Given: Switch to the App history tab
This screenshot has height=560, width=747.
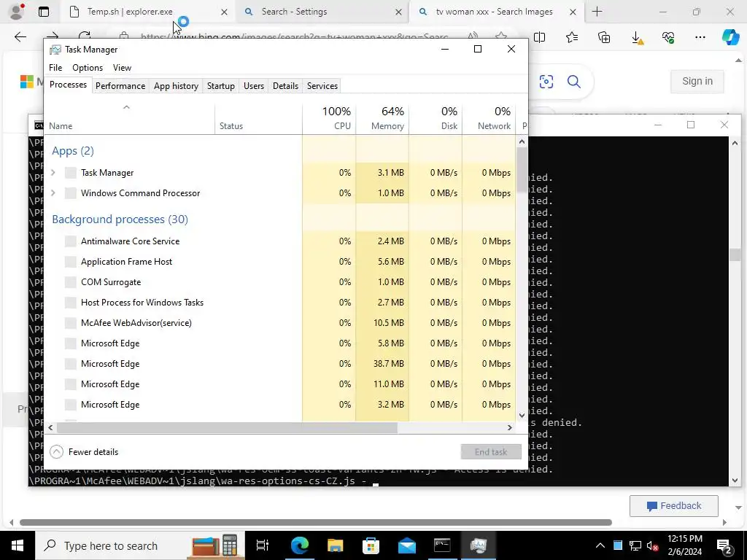Looking at the screenshot, I should point(177,86).
